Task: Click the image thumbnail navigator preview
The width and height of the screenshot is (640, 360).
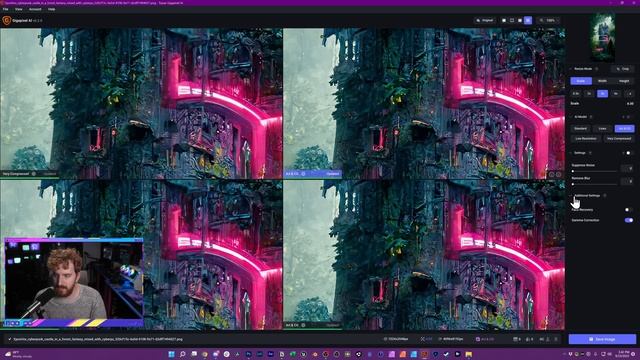Action: coord(602,38)
